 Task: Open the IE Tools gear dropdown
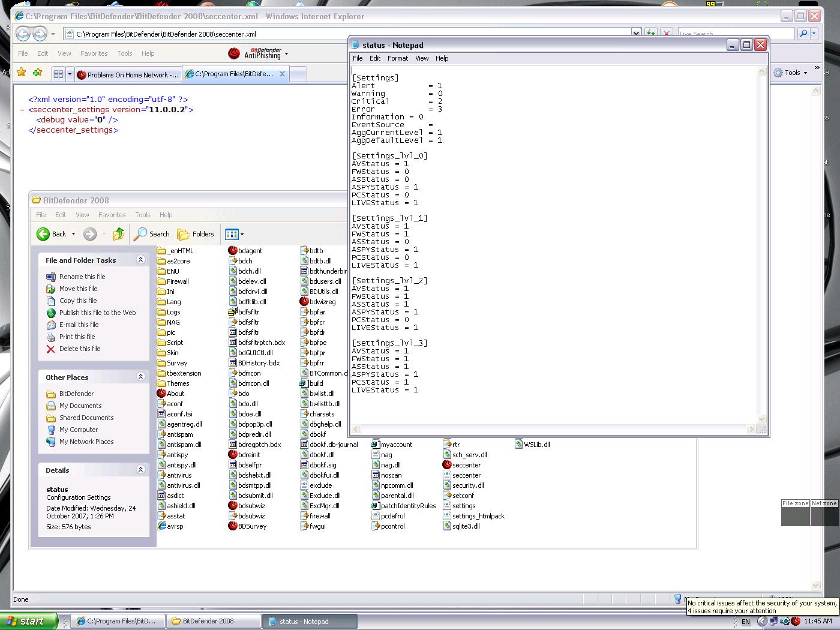(x=791, y=73)
